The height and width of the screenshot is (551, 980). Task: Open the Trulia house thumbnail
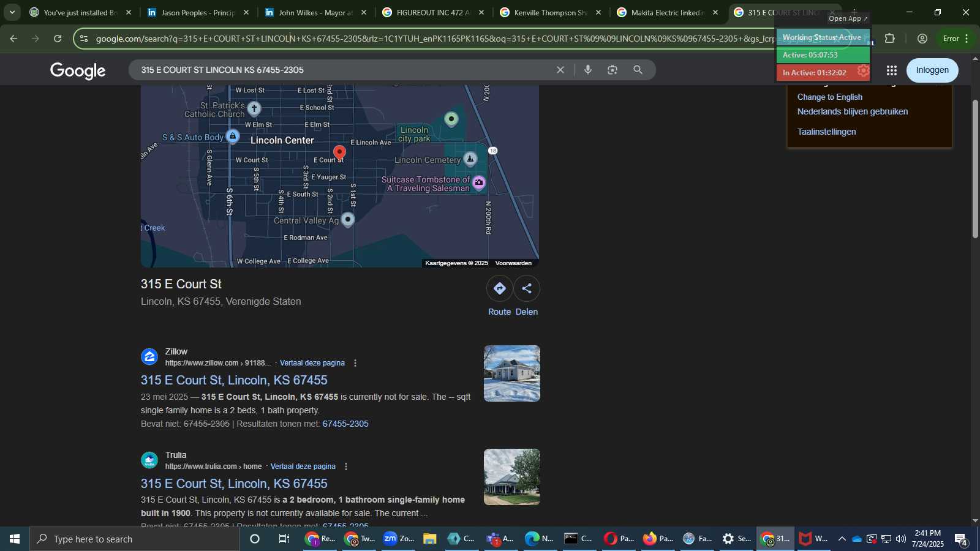[512, 477]
